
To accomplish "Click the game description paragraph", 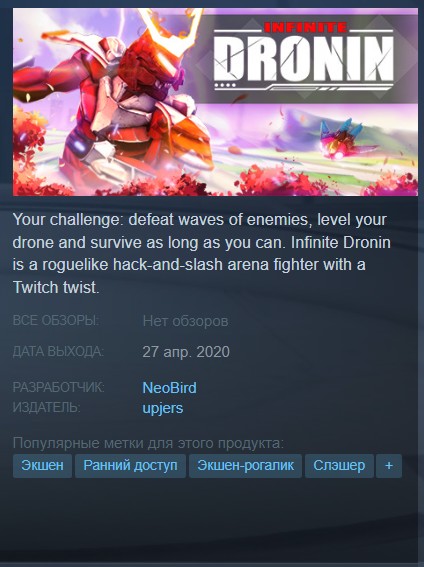I will pos(202,253).
